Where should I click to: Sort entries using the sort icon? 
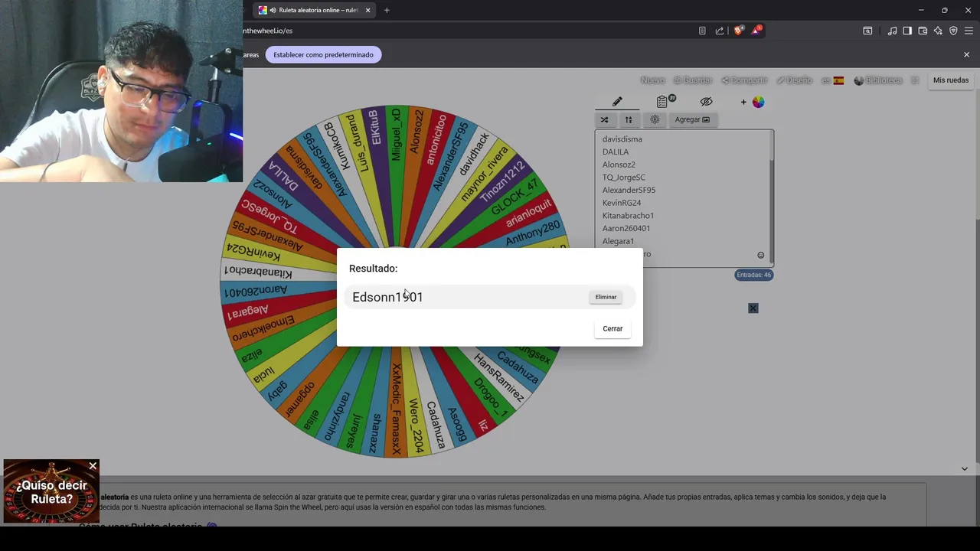629,119
